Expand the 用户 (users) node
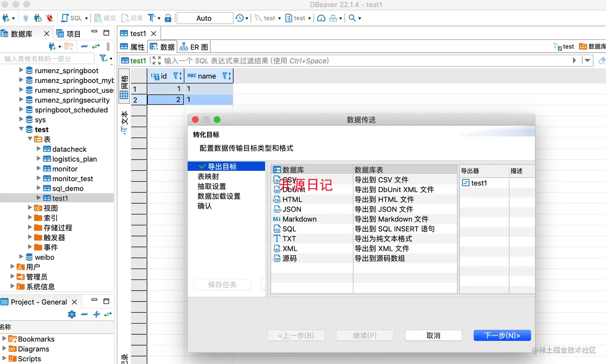 [12, 266]
